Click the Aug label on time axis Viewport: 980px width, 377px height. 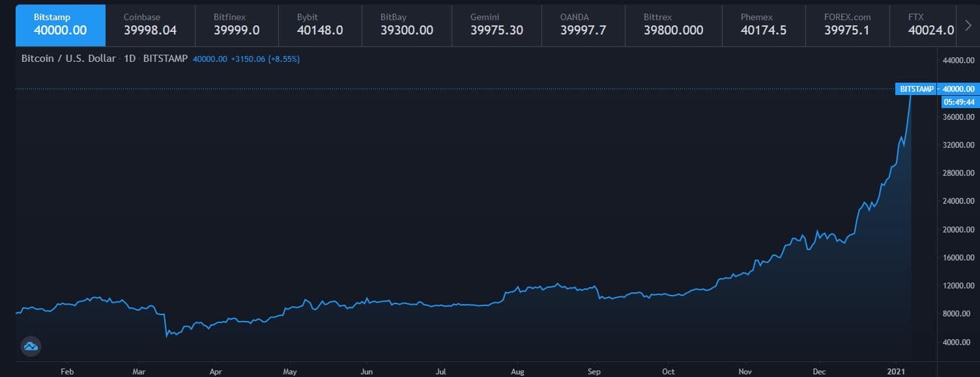point(518,370)
